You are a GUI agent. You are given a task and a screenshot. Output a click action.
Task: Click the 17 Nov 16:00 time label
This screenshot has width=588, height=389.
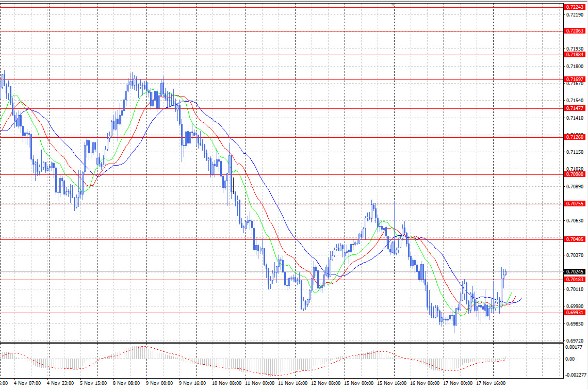[491, 383]
